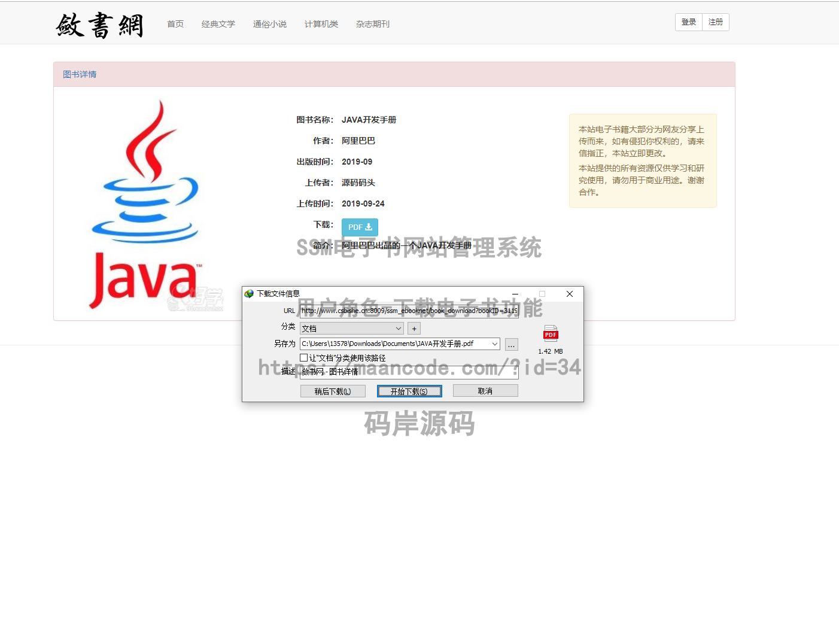Browse for folder with the ... button
839x644 pixels.
(x=512, y=344)
